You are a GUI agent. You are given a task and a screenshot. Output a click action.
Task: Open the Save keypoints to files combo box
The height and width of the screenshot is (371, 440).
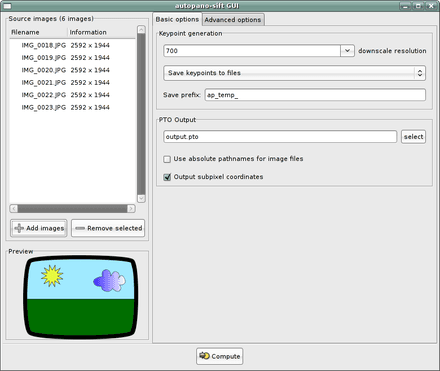[x=294, y=73]
